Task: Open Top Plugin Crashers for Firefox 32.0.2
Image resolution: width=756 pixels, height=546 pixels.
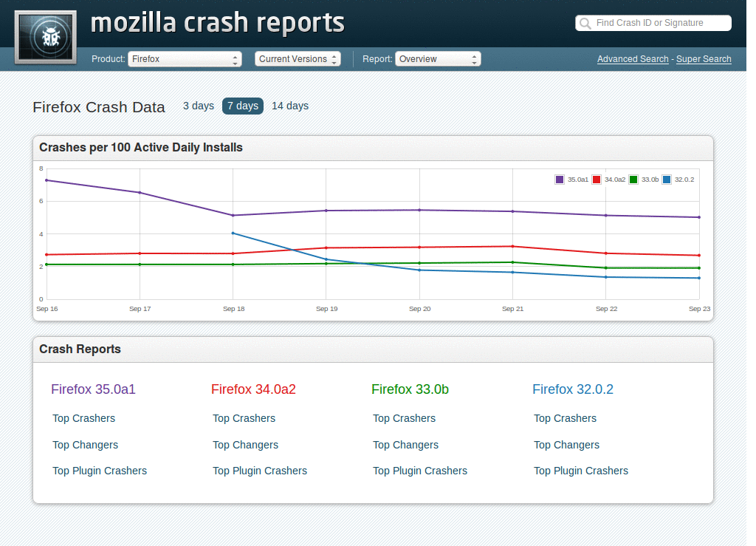Action: coord(581,471)
